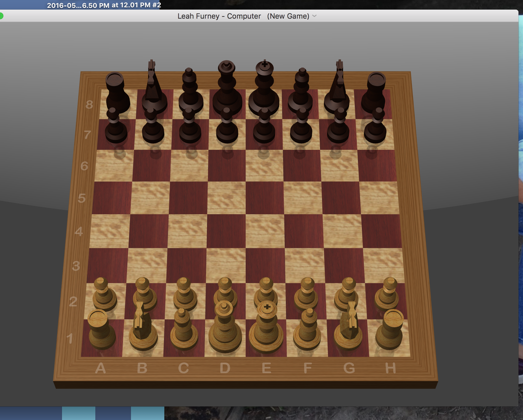
Task: Choose the white pawn on h2
Action: [387, 294]
